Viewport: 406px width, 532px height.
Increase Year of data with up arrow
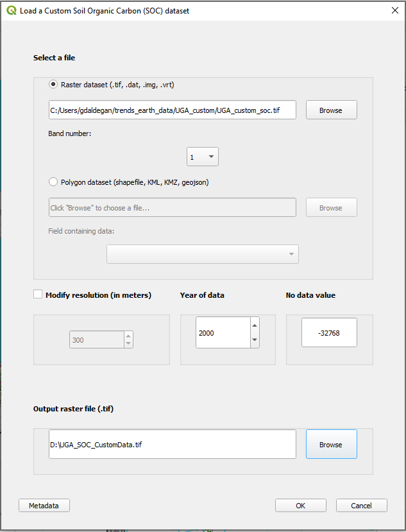pos(255,325)
